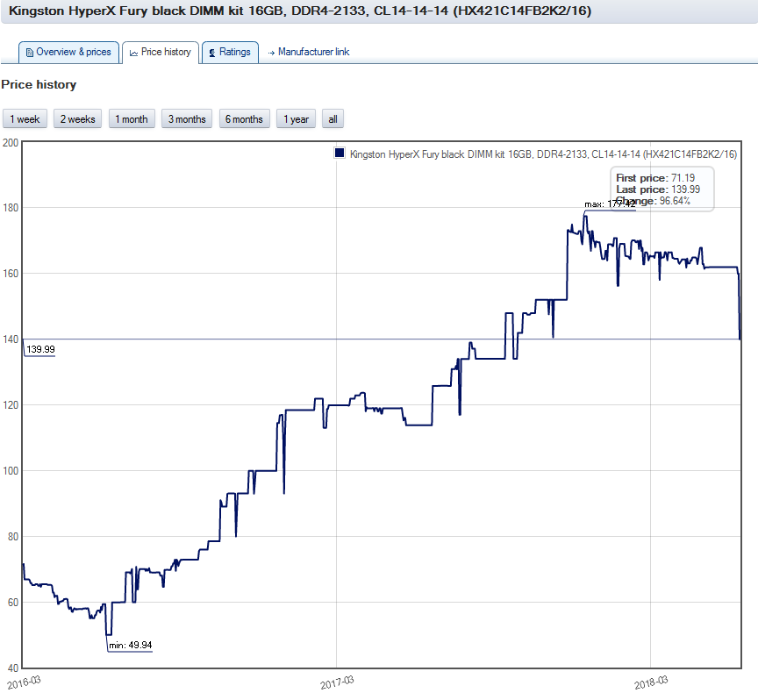Screen dimensions: 758x700
Task: Click the 'Change: 96.64%' text
Action: [x=653, y=201]
